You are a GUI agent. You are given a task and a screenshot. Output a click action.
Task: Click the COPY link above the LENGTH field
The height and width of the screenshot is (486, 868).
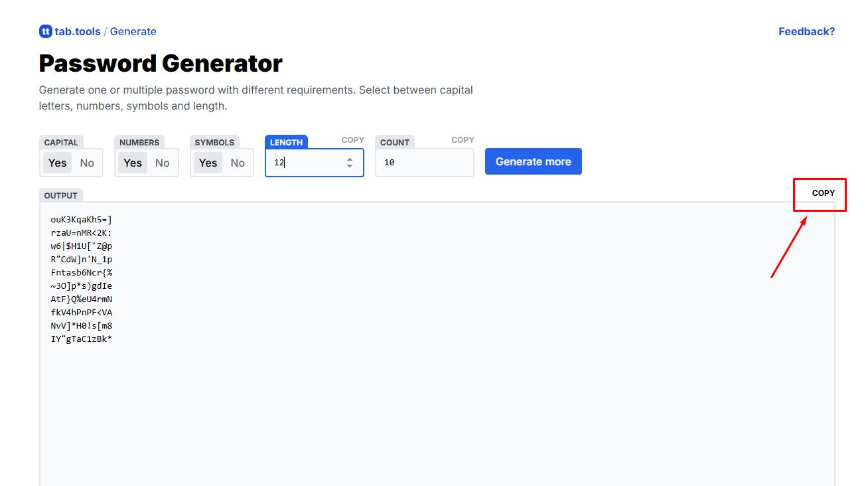pos(352,139)
